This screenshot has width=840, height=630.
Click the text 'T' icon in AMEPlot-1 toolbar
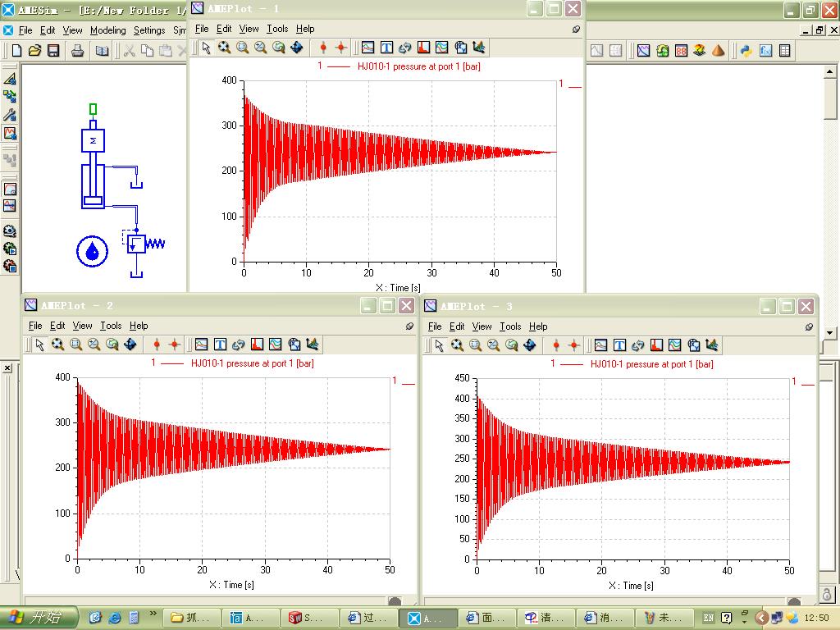pos(386,48)
